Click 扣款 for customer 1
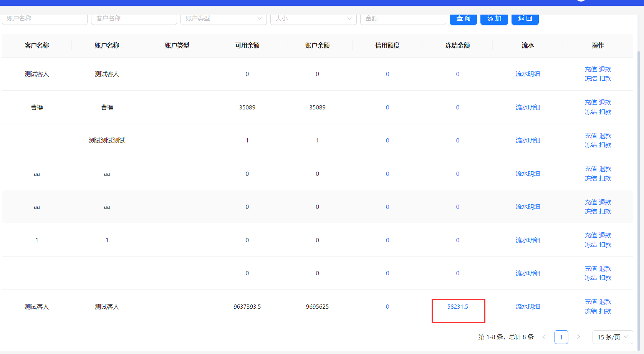The height and width of the screenshot is (354, 644). 605,245
